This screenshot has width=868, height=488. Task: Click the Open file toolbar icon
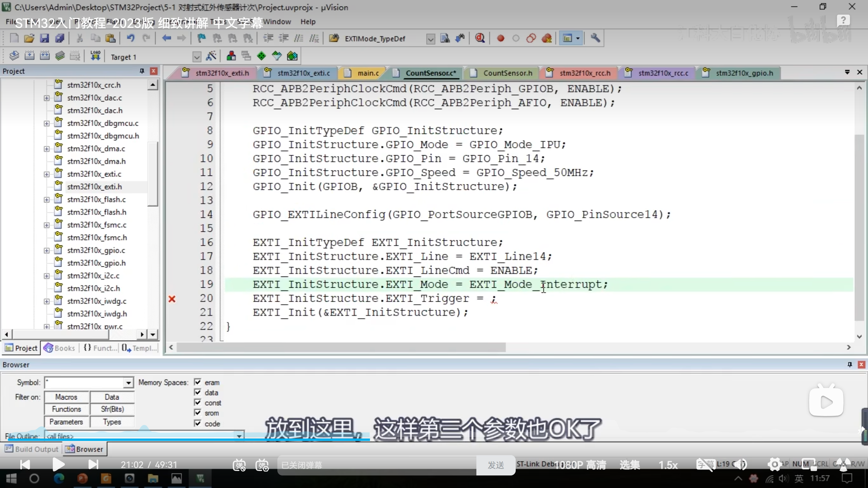coord(29,38)
